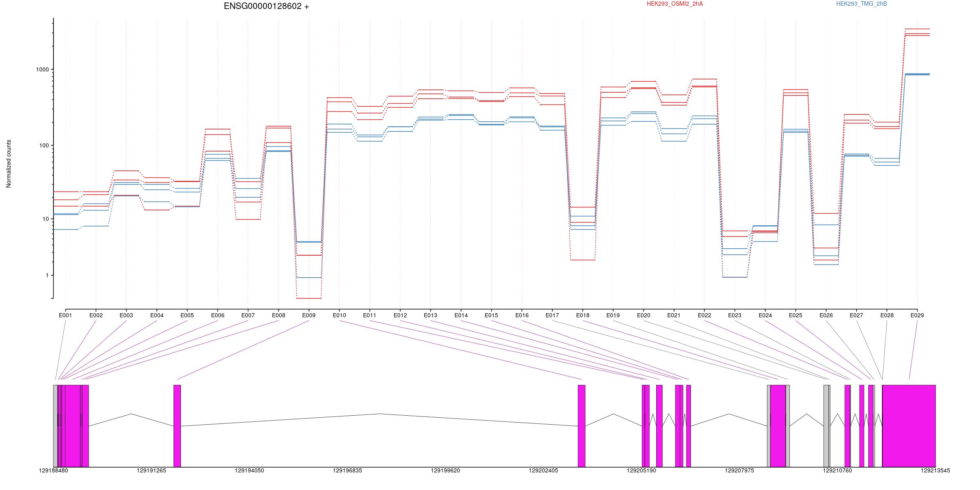Select the HEK293_OSMI2_2hA legend label
980x490 pixels.
[x=675, y=4]
